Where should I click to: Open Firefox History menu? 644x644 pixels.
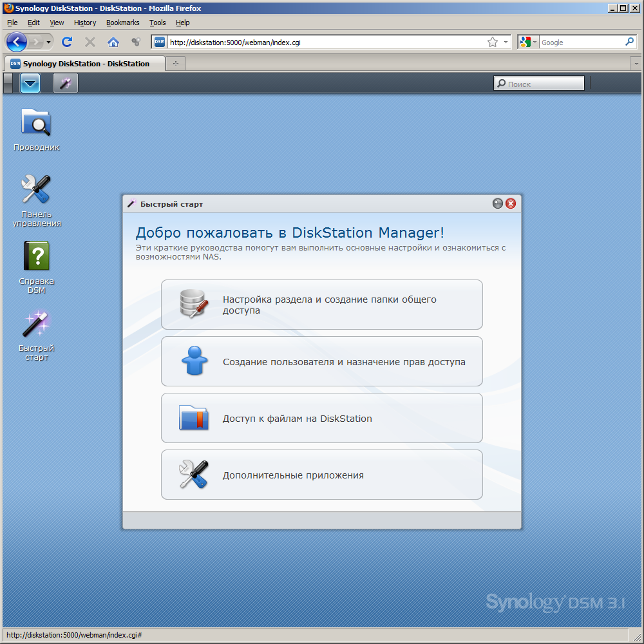(85, 23)
